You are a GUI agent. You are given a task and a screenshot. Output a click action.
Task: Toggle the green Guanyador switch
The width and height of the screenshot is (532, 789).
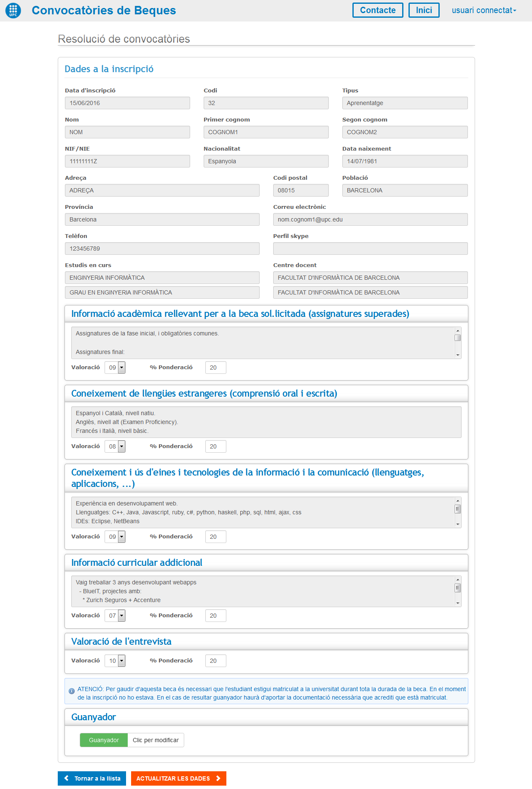[x=104, y=740]
